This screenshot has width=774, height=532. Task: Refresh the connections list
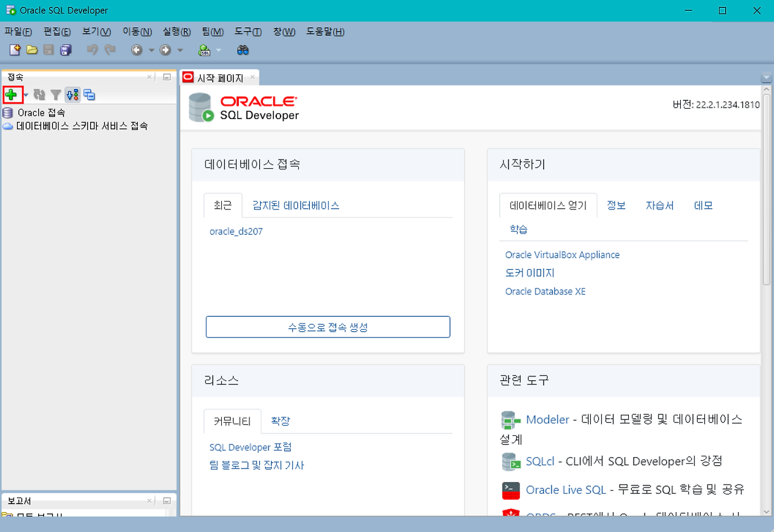point(39,95)
